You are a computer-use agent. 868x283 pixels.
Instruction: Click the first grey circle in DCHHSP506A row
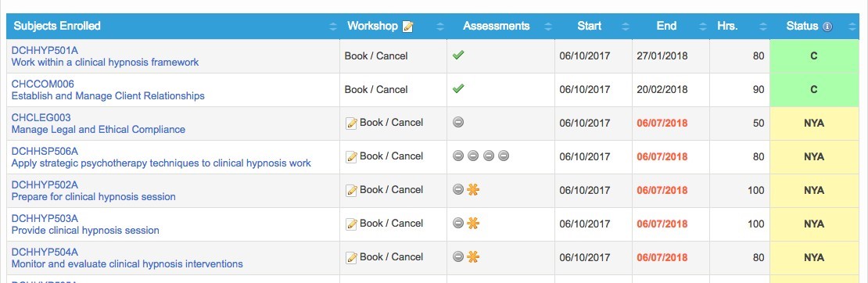click(x=457, y=156)
